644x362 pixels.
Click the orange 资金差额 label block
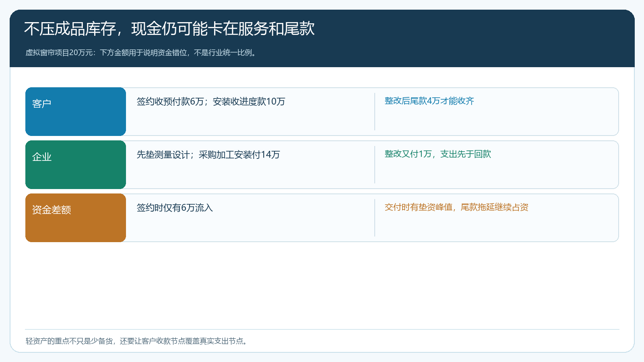(x=76, y=218)
